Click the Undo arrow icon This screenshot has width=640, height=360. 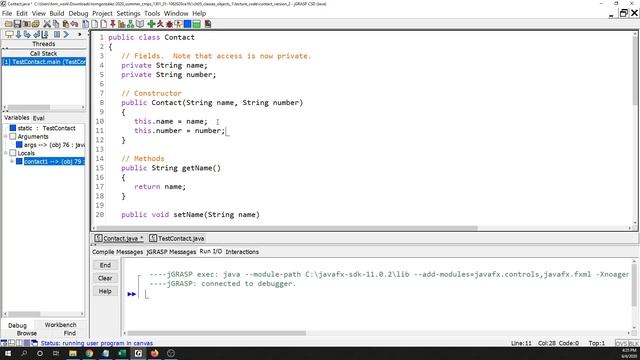[74, 24]
